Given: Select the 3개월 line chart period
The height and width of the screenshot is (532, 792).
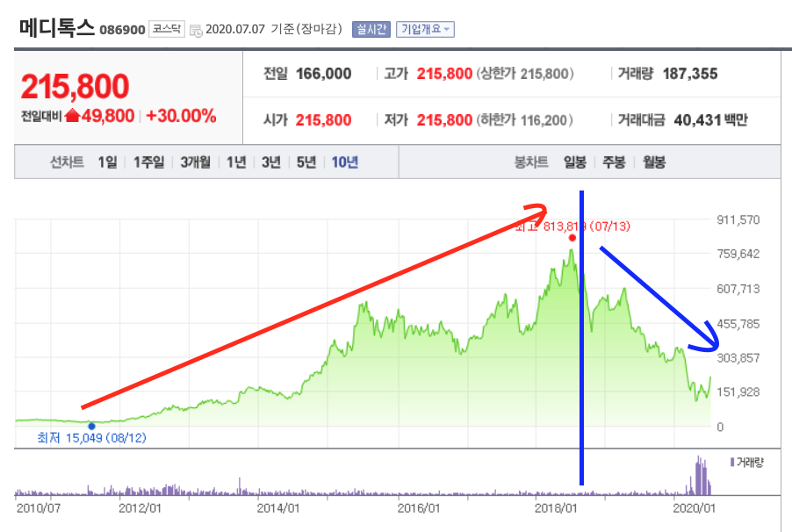Looking at the screenshot, I should 196,162.
